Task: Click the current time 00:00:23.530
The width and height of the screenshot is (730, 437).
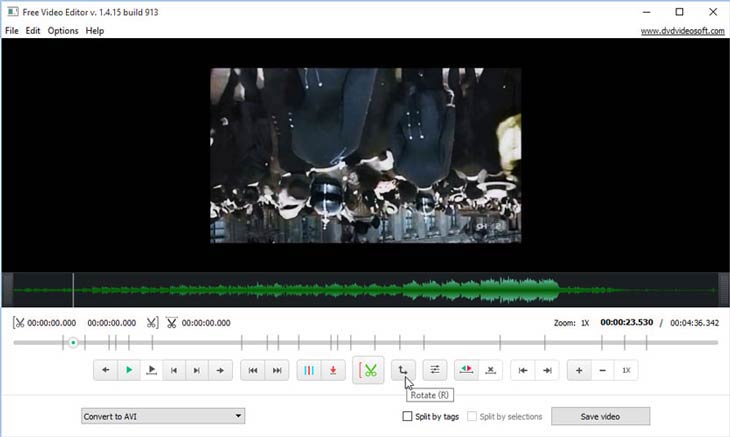Action: coord(627,323)
